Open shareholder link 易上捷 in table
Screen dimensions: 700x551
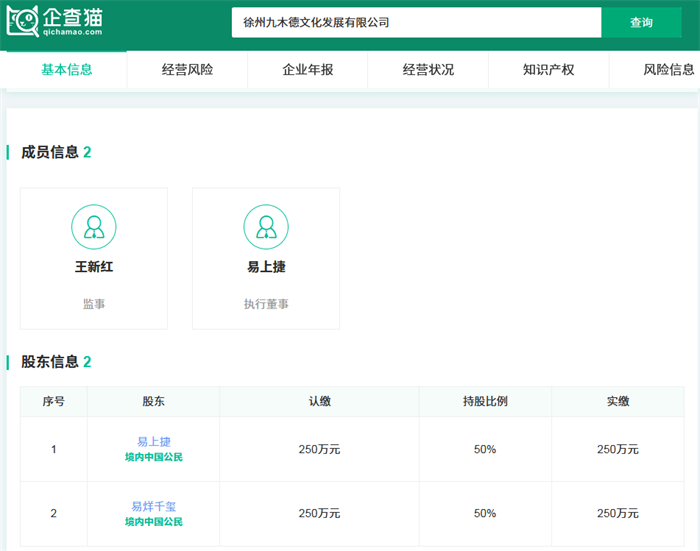click(154, 442)
